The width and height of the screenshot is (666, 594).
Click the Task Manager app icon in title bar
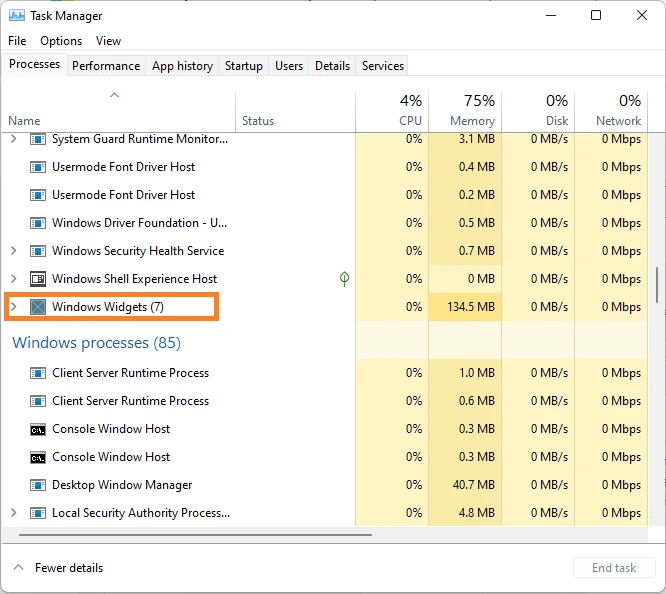17,16
